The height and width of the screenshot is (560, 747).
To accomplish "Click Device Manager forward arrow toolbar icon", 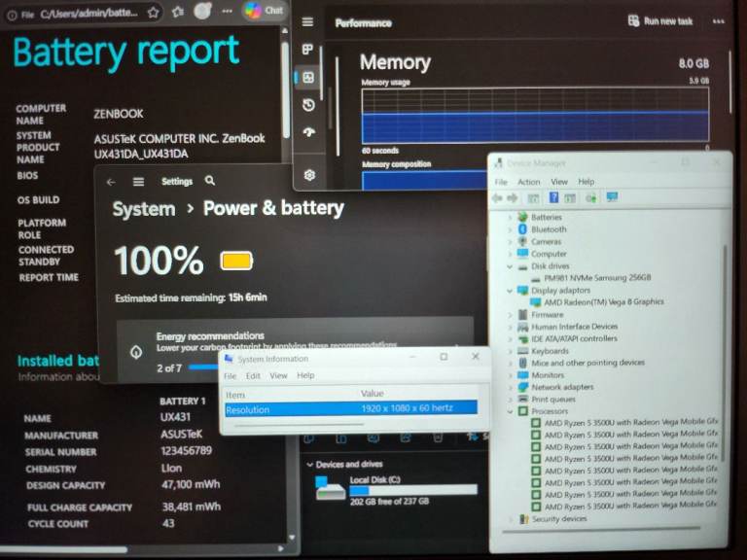I will (x=513, y=198).
